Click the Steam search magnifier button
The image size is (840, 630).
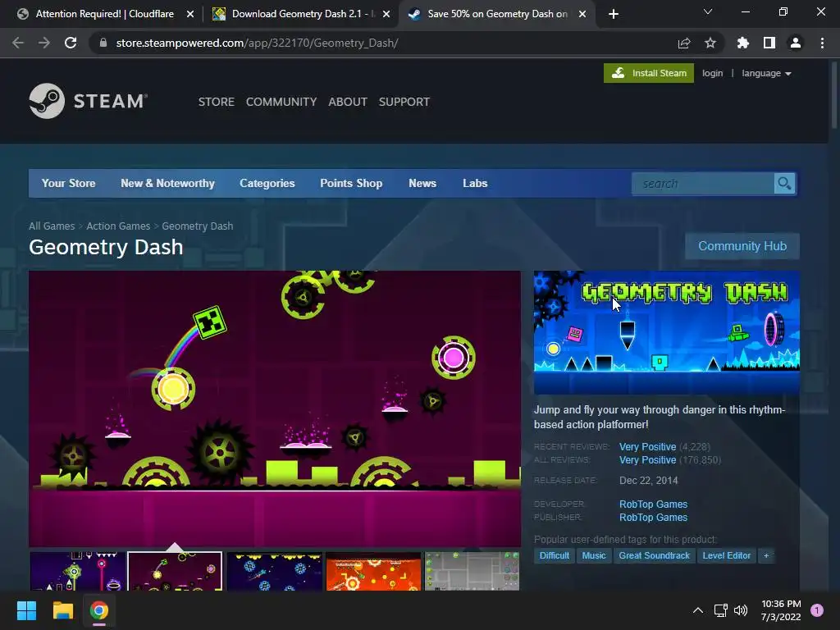pos(785,184)
